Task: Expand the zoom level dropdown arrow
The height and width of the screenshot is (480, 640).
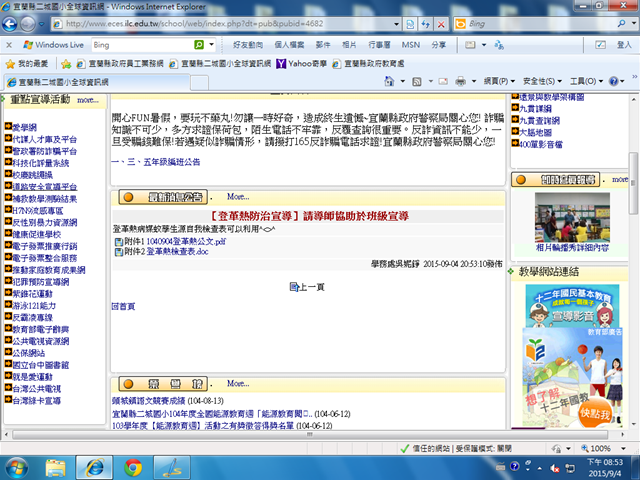Action: coord(623,448)
